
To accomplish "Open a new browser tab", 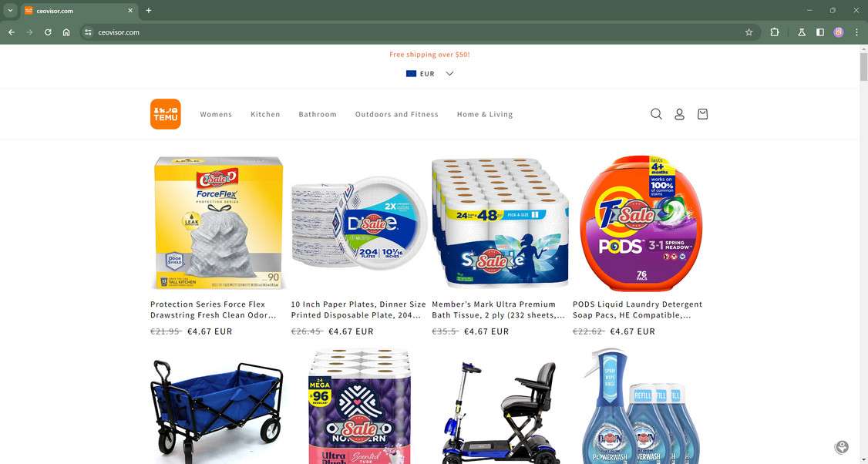I will point(148,11).
